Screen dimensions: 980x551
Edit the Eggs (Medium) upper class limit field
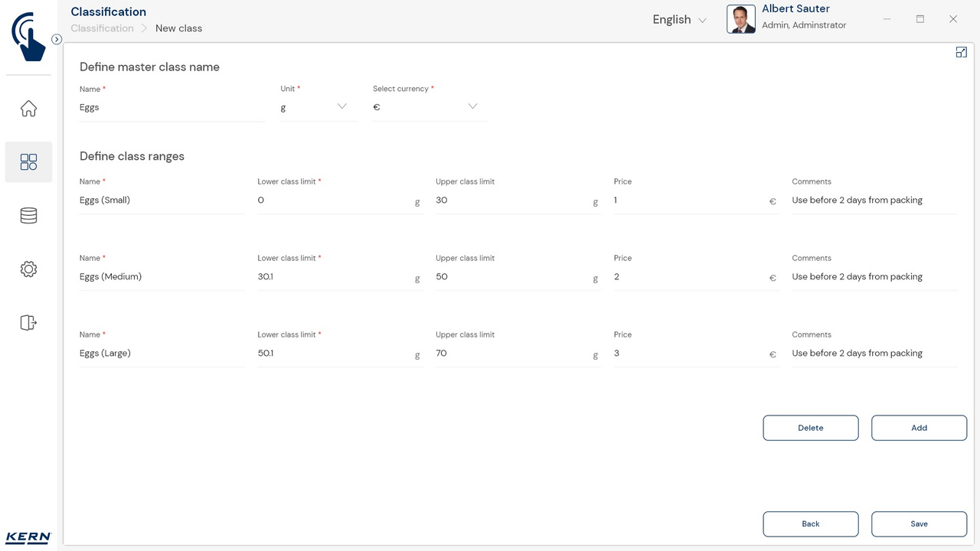(511, 277)
